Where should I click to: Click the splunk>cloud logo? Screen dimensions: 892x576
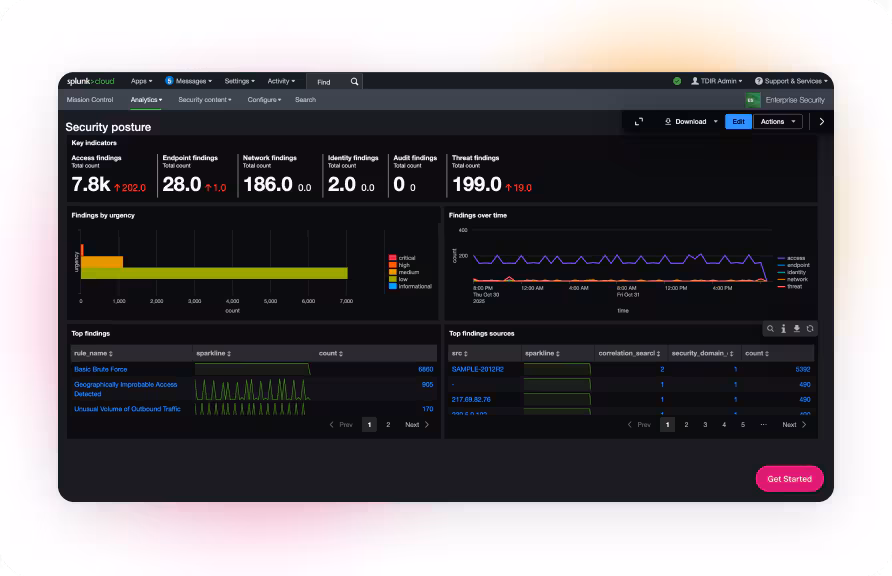point(90,81)
